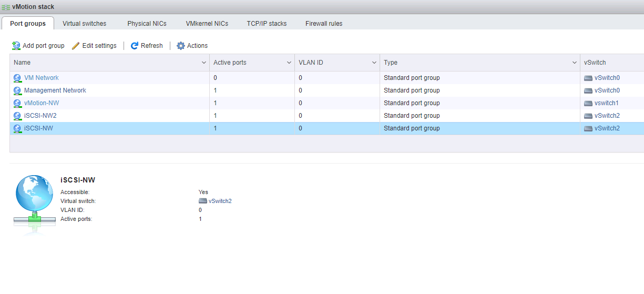Click the vswitch1 switch icon in table
This screenshot has width=644, height=294.
coord(588,103)
